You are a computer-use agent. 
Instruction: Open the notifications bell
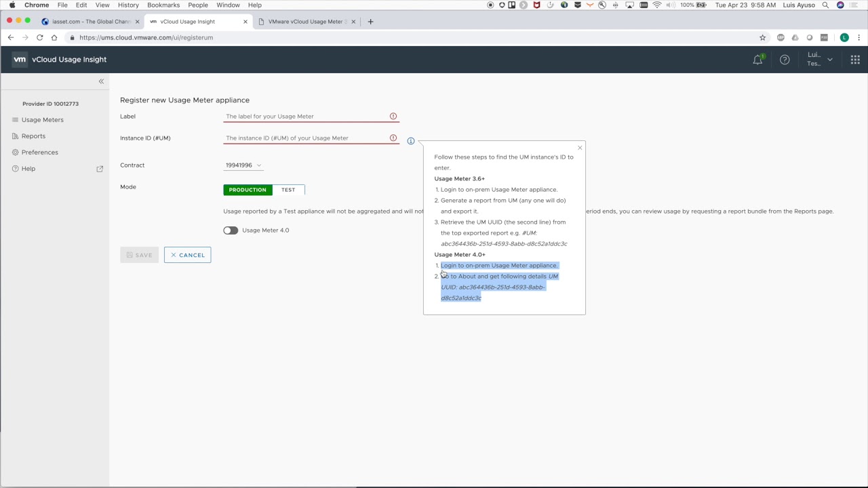click(757, 60)
